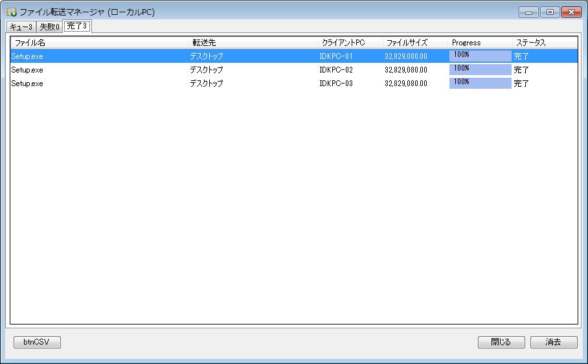This screenshot has height=364, width=588.
Task: Click the 消去 button to clear list
Action: pos(553,342)
